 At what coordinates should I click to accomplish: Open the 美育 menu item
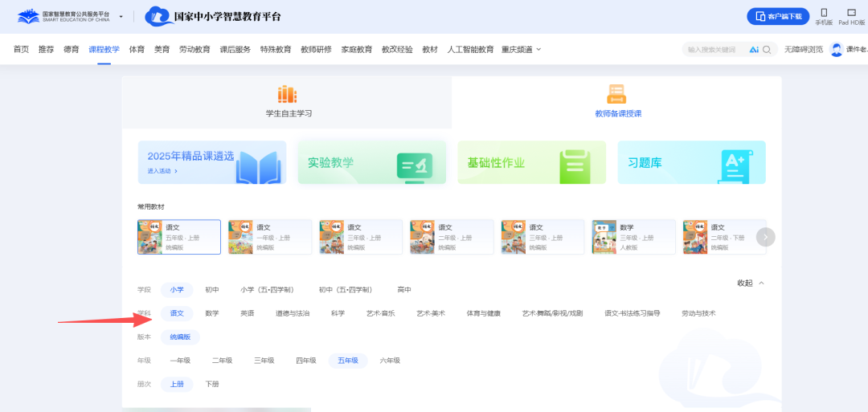click(162, 49)
